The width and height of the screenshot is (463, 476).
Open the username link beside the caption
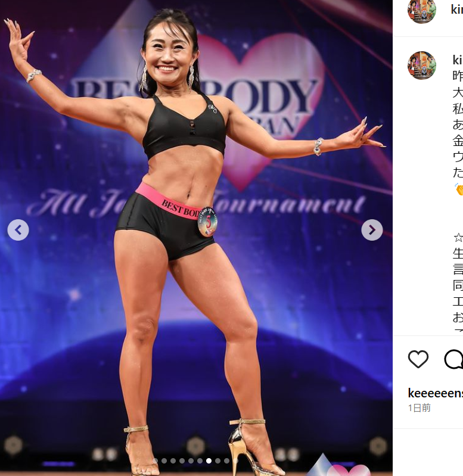458,60
